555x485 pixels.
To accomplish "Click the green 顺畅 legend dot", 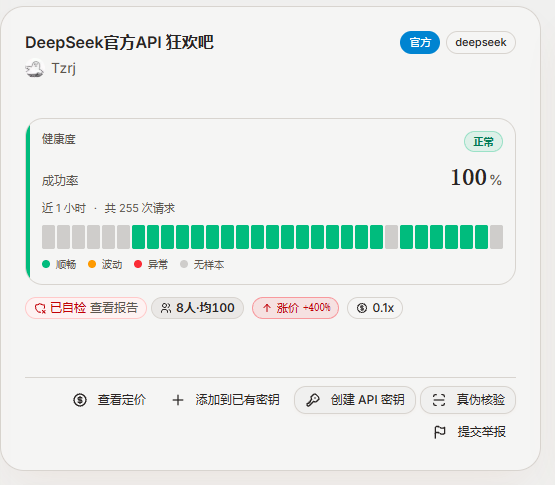I will [46, 264].
